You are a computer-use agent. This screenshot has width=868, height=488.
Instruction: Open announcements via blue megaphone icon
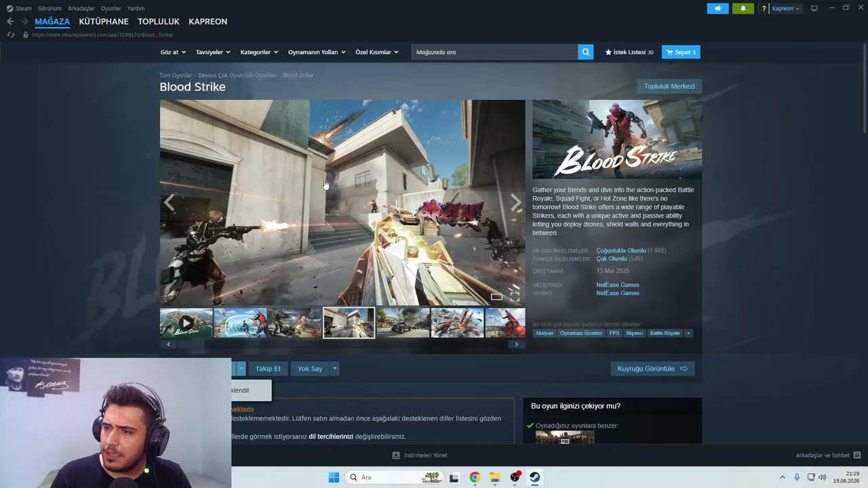[717, 9]
